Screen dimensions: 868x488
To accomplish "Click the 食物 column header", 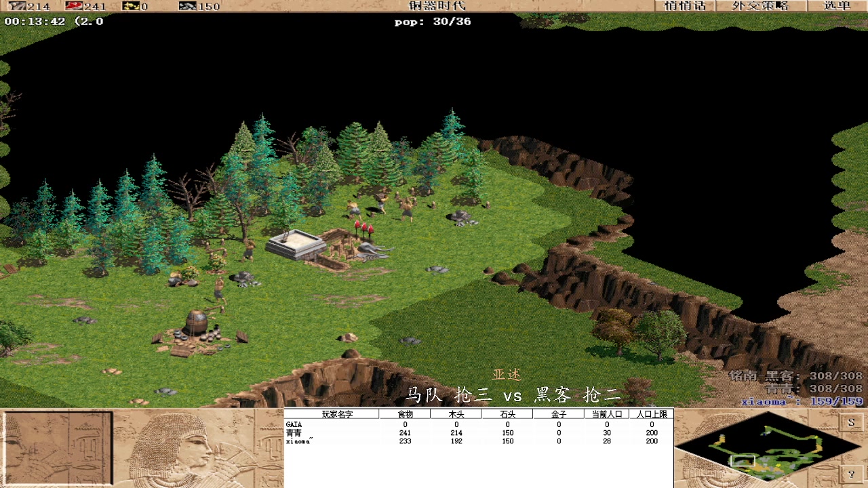I will pyautogui.click(x=406, y=414).
